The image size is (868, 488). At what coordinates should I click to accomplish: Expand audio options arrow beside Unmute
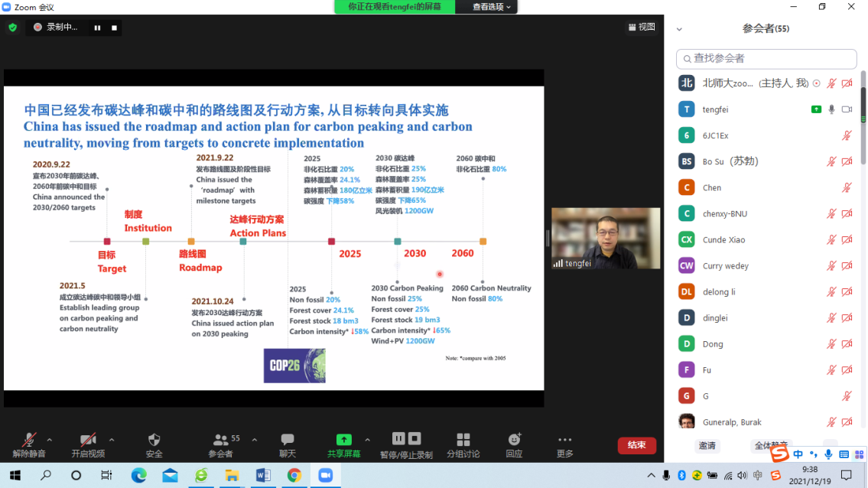click(x=50, y=440)
